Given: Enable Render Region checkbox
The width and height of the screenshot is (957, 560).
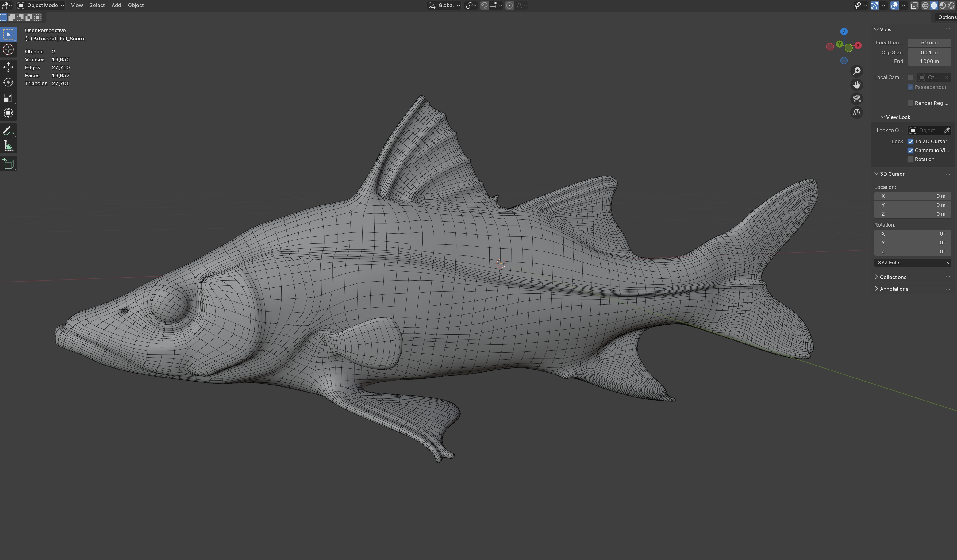Looking at the screenshot, I should pyautogui.click(x=910, y=103).
